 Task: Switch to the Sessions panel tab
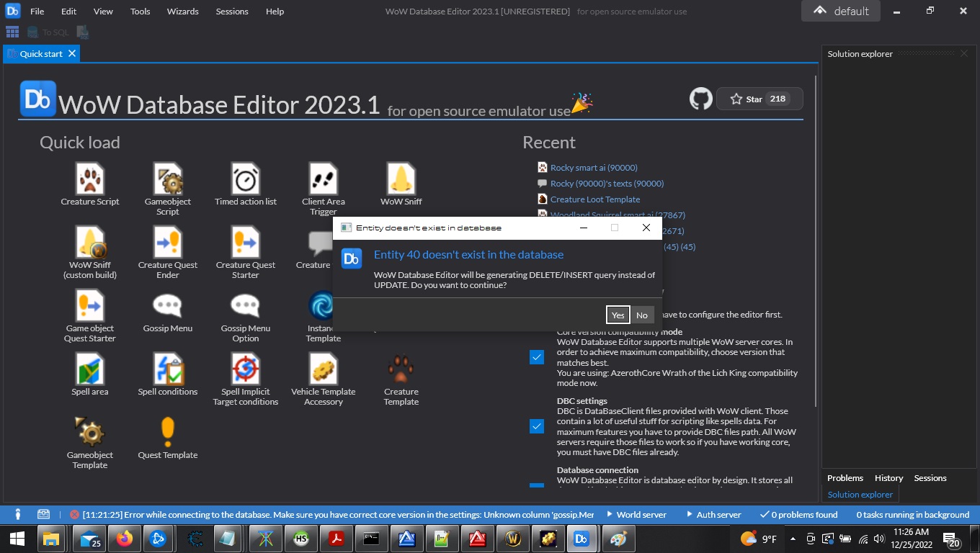930,478
